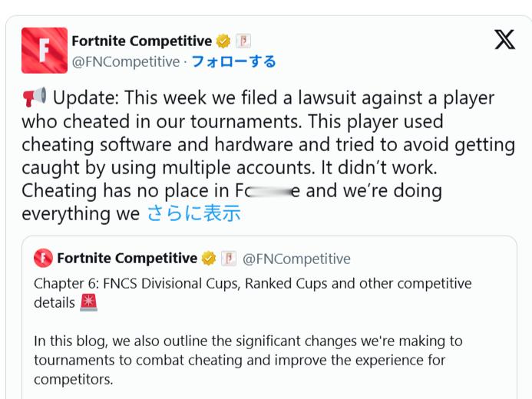Image resolution: width=532 pixels, height=399 pixels.
Task: Open the X logo in the top corner
Action: point(504,39)
